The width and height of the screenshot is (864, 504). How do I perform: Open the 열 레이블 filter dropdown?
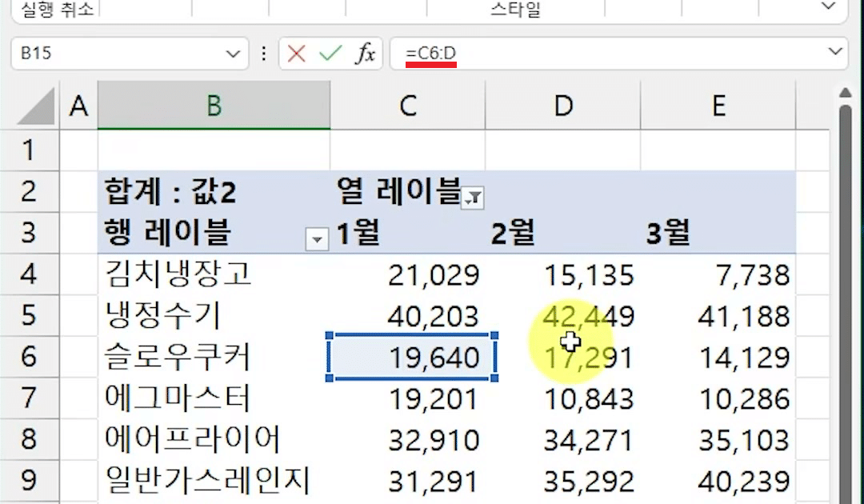(473, 198)
